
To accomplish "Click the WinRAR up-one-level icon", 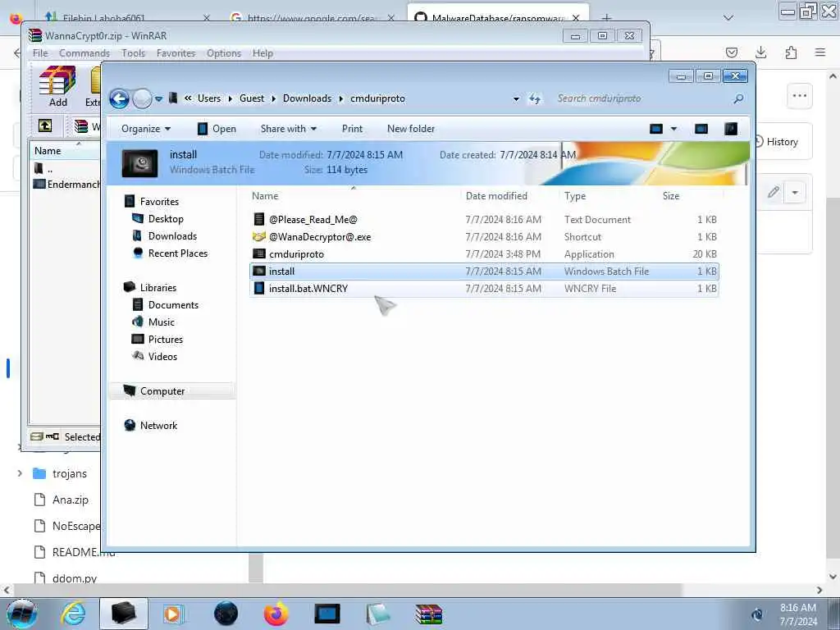I will click(45, 126).
